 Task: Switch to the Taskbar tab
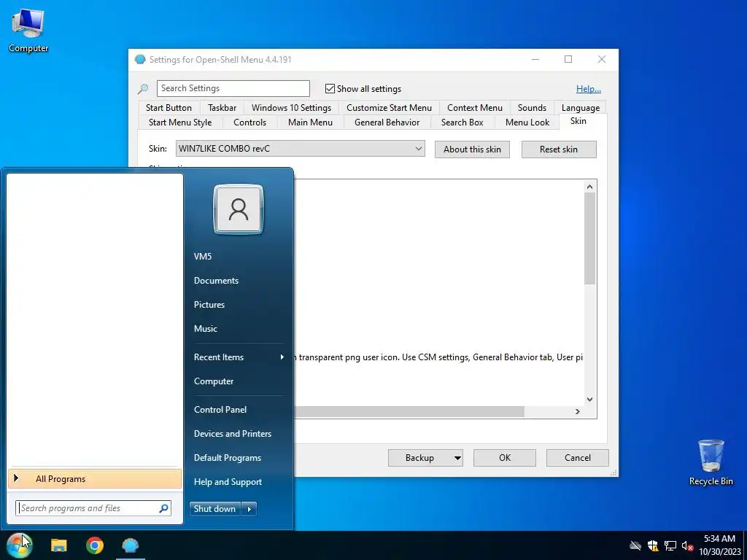222,108
